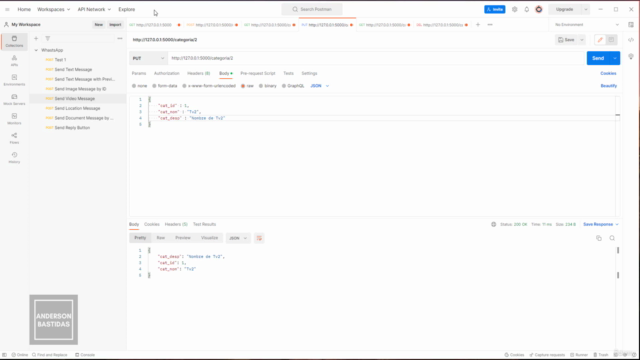Click the Invite button
Viewport: 640px width, 360px height.
[x=495, y=9]
